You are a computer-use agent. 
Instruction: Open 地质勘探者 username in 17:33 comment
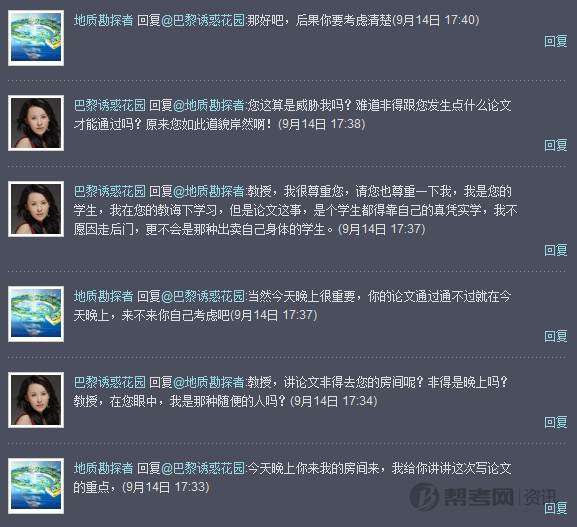coord(103,468)
